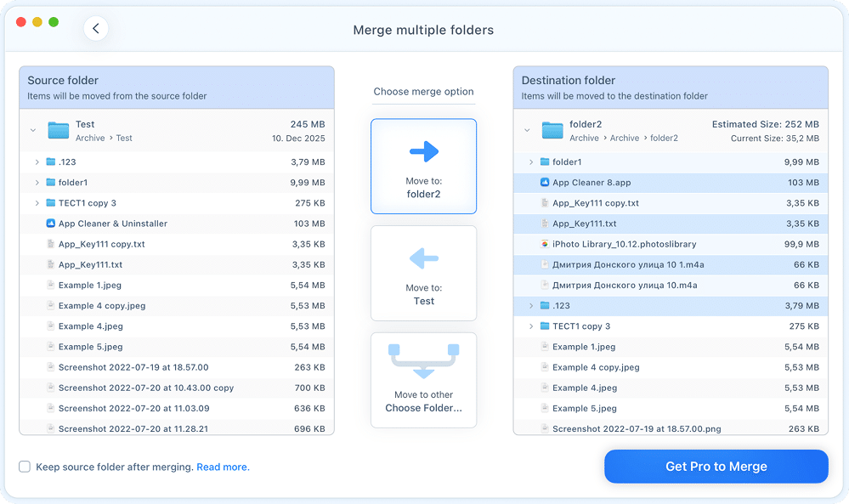Viewport: 849px width, 504px height.
Task: Collapse the folder2 destination tree
Action: (x=527, y=131)
